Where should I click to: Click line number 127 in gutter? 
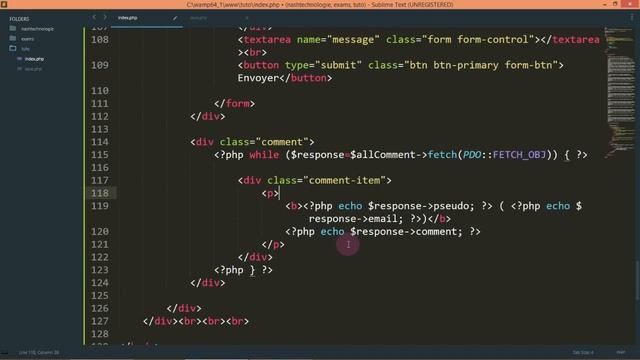pos(100,321)
